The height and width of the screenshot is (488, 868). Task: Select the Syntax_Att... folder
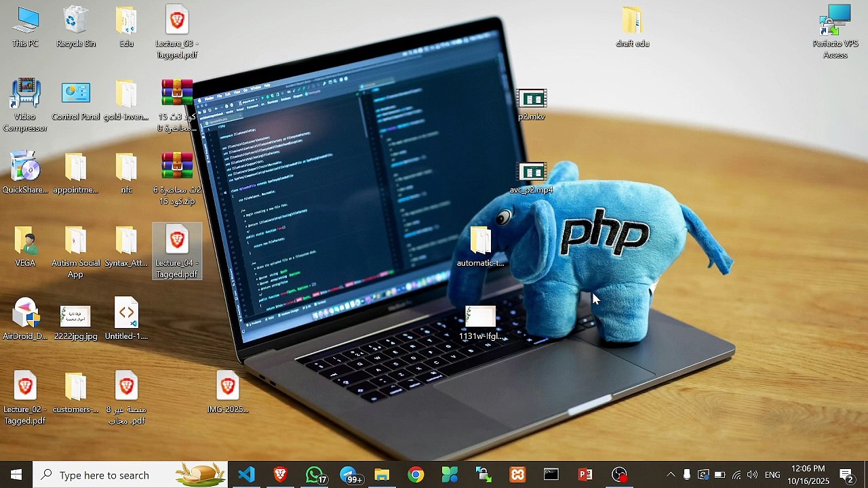pyautogui.click(x=126, y=247)
